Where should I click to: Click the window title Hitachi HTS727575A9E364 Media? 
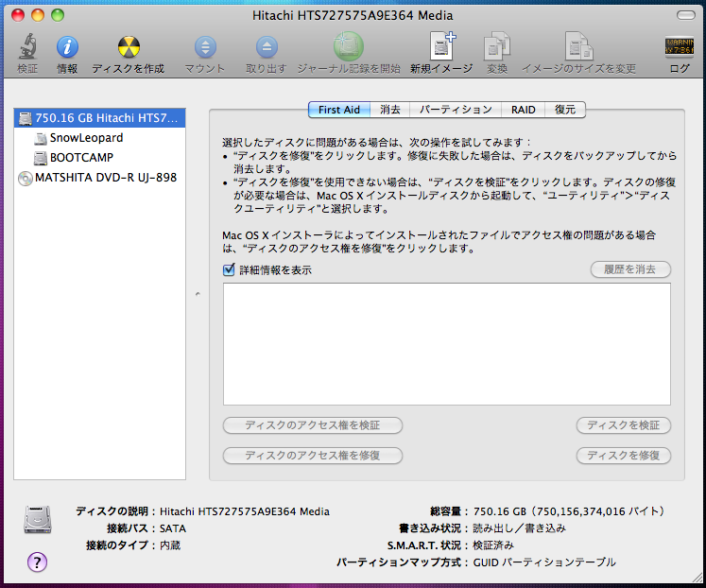point(353,15)
